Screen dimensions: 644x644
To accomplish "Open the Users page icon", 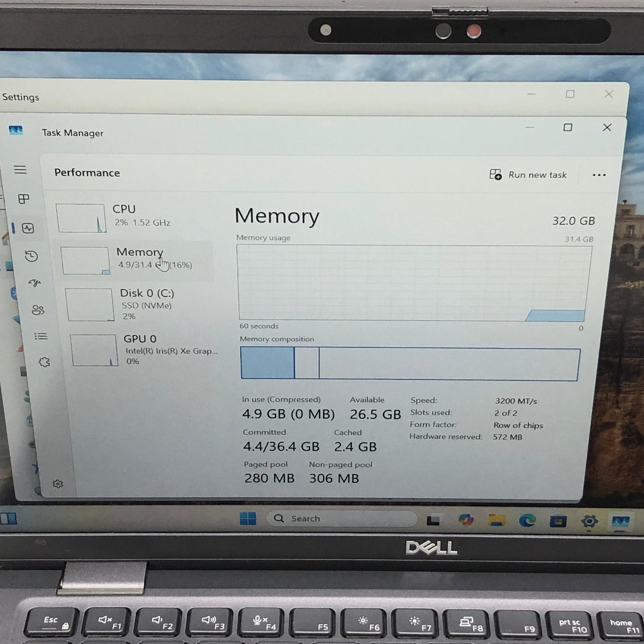I will [38, 310].
